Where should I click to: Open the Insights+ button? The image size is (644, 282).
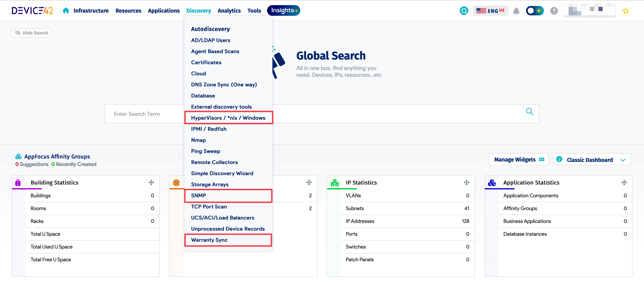pos(283,10)
